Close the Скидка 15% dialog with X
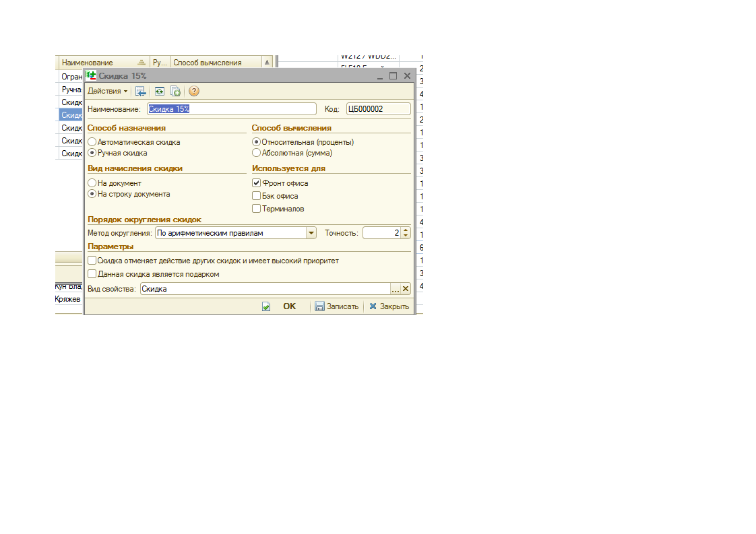 point(408,76)
